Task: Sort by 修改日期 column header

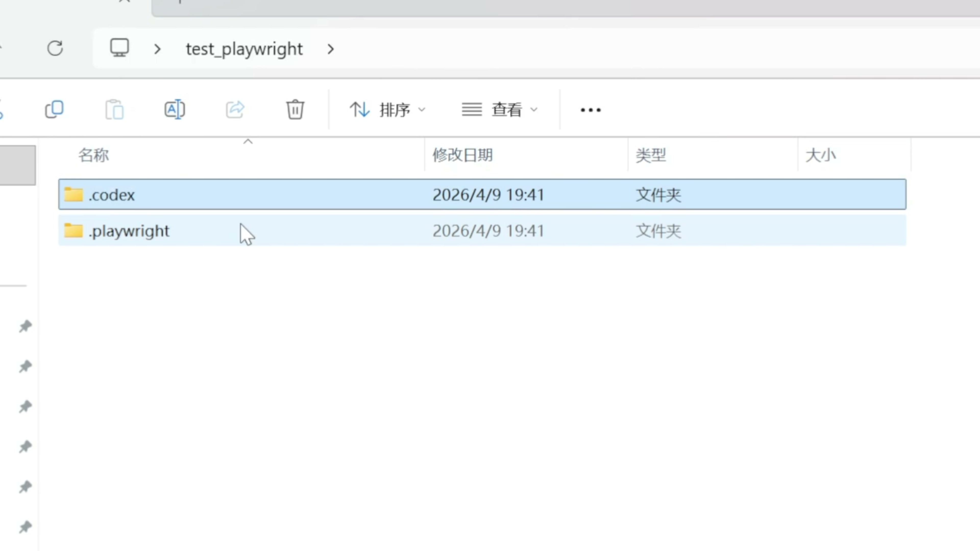Action: click(x=462, y=156)
